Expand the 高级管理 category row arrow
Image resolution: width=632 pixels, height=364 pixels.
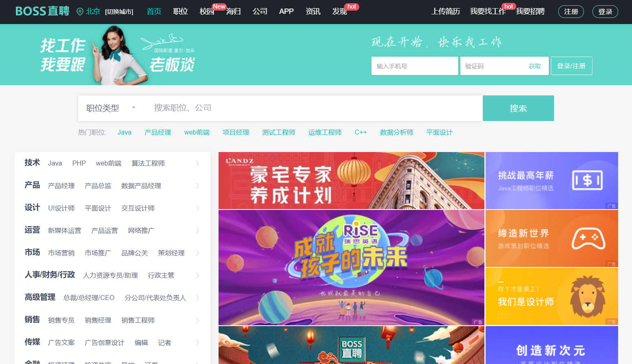pyautogui.click(x=198, y=298)
